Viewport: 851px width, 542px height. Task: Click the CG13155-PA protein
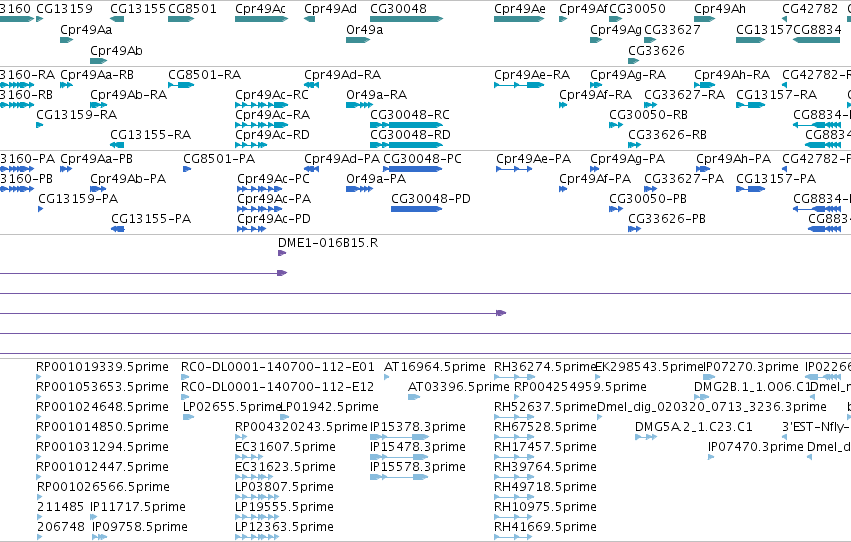coord(118,229)
